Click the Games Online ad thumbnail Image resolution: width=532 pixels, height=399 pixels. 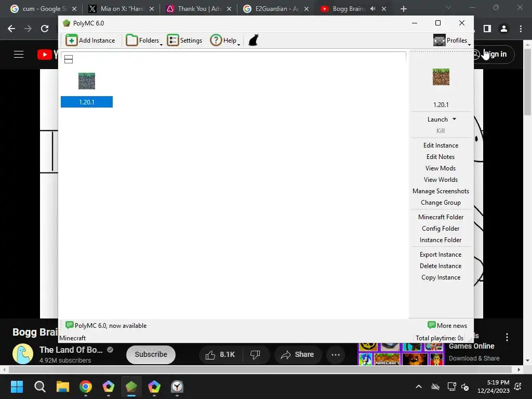401,354
